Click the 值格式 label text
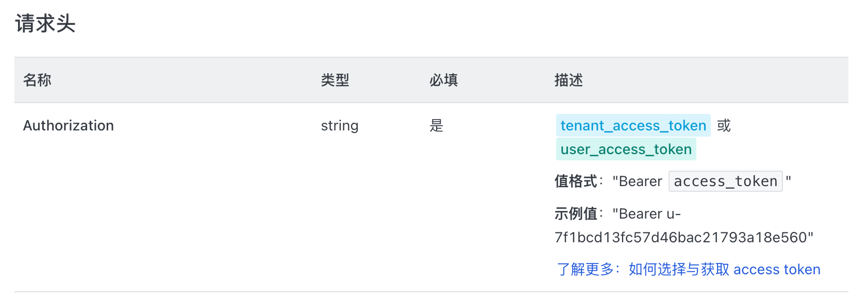 576,181
